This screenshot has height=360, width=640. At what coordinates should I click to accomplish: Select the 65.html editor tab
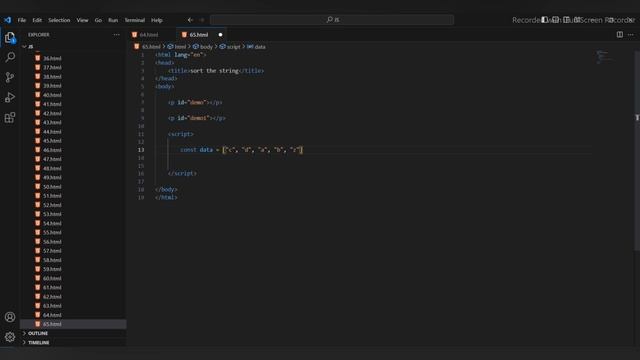(x=198, y=35)
